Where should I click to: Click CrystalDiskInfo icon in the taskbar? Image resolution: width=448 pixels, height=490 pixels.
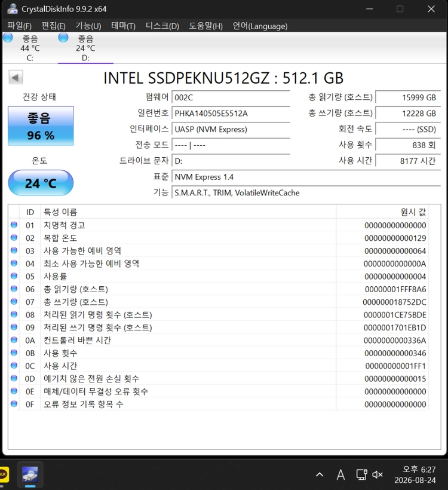[x=30, y=474]
